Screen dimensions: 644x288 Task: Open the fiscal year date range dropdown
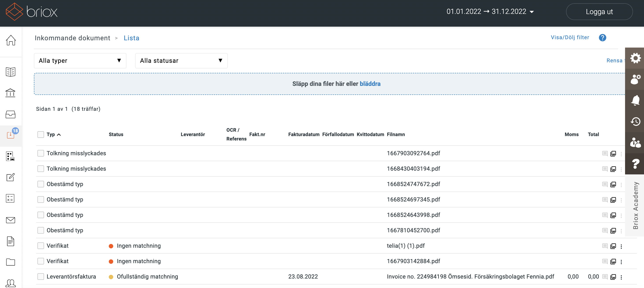(x=490, y=11)
